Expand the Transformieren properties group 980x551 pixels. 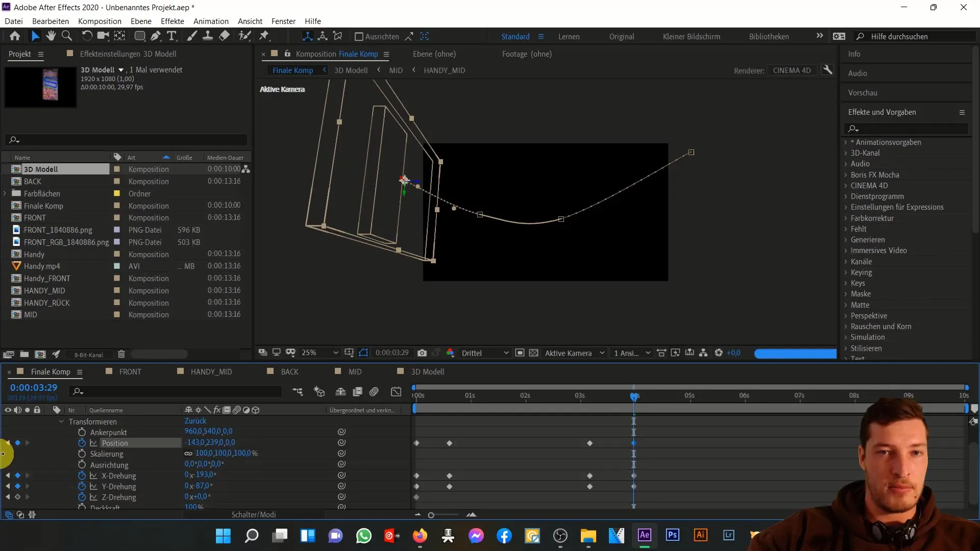[x=62, y=420]
